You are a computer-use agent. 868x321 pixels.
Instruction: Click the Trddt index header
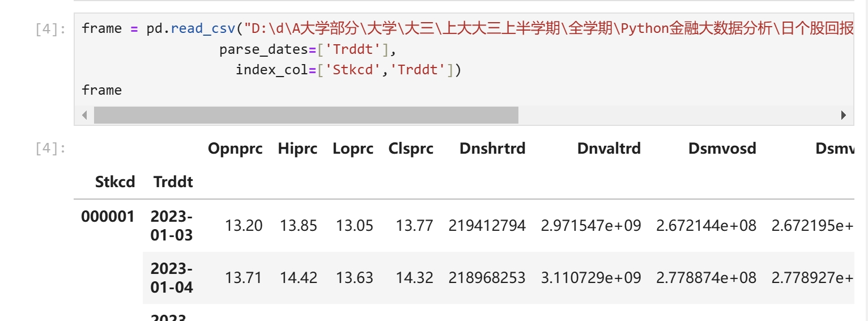[x=173, y=181]
